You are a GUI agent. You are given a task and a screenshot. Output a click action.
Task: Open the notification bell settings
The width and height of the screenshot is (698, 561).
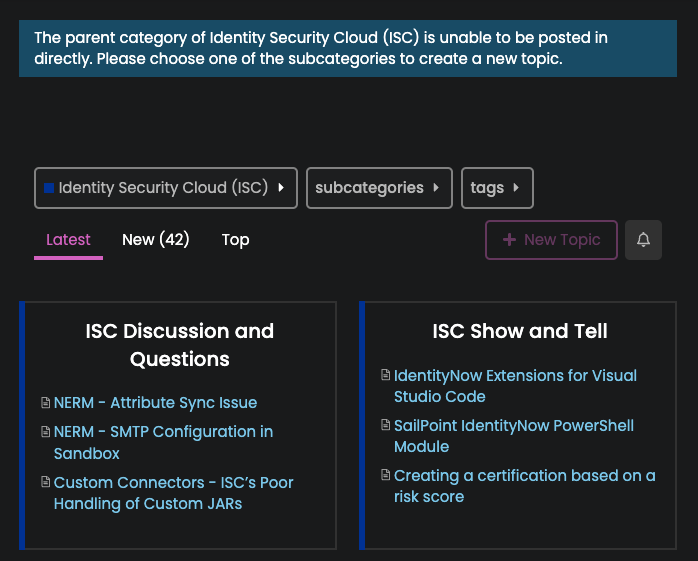[x=643, y=240]
